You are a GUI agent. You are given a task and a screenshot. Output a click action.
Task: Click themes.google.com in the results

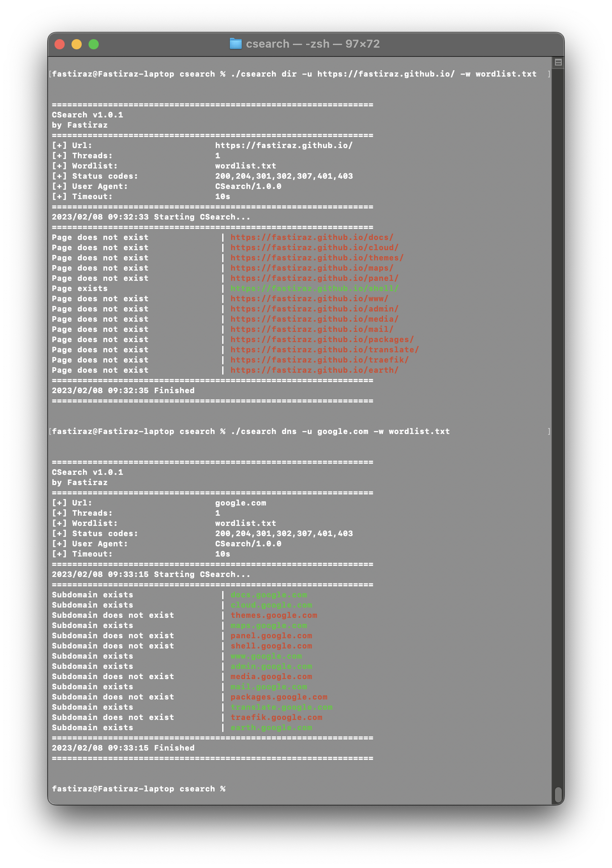tap(274, 615)
